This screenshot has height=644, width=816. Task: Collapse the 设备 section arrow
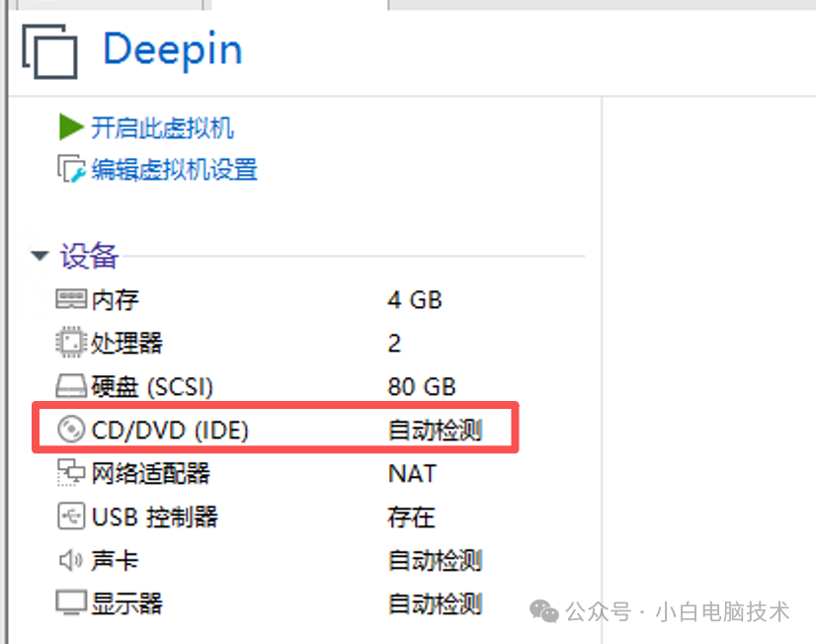tap(40, 256)
